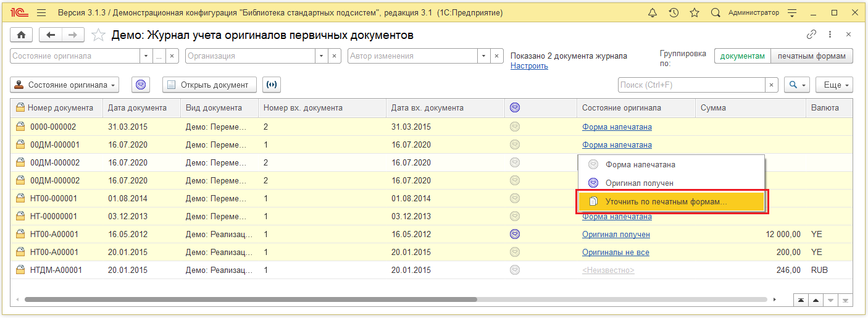Focus the Поиск (Ctrl+F) search field
The height and width of the screenshot is (318, 868).
coord(691,85)
